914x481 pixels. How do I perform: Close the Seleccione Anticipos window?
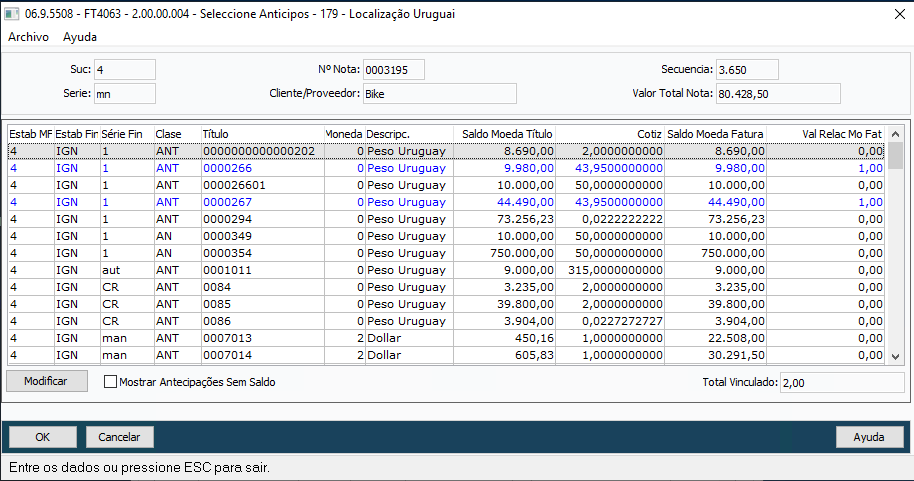(894, 13)
